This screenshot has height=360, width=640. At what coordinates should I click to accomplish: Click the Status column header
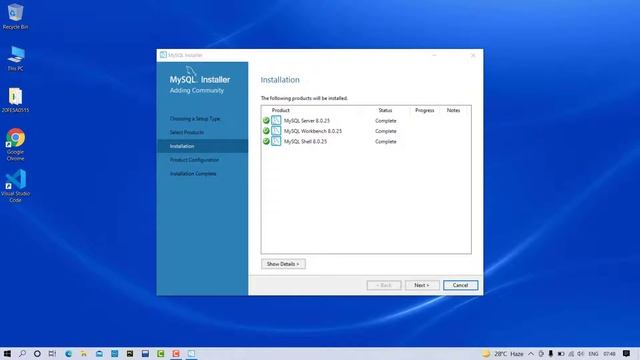[x=385, y=110]
